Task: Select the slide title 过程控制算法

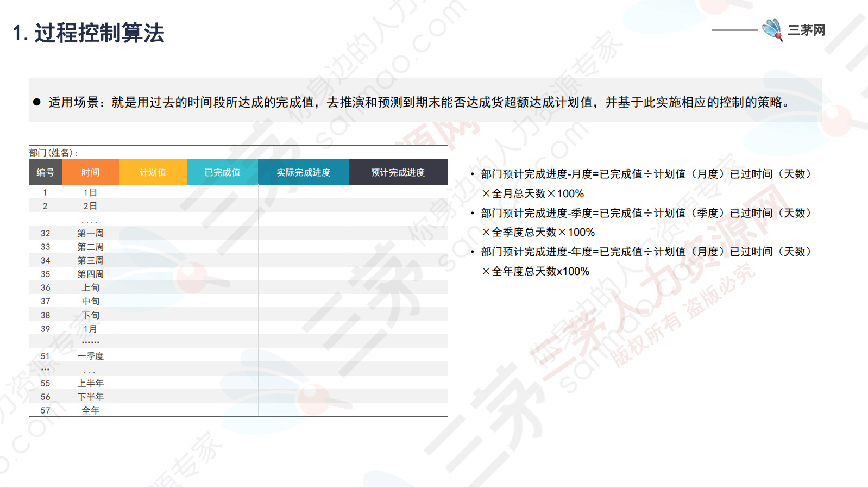Action: coord(89,33)
